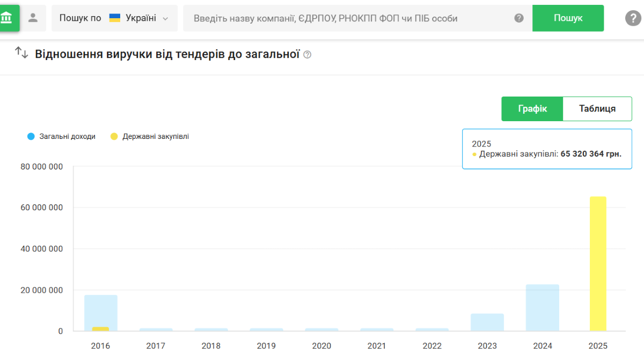
Task: Open the gray question mark help button
Action: coord(633,18)
